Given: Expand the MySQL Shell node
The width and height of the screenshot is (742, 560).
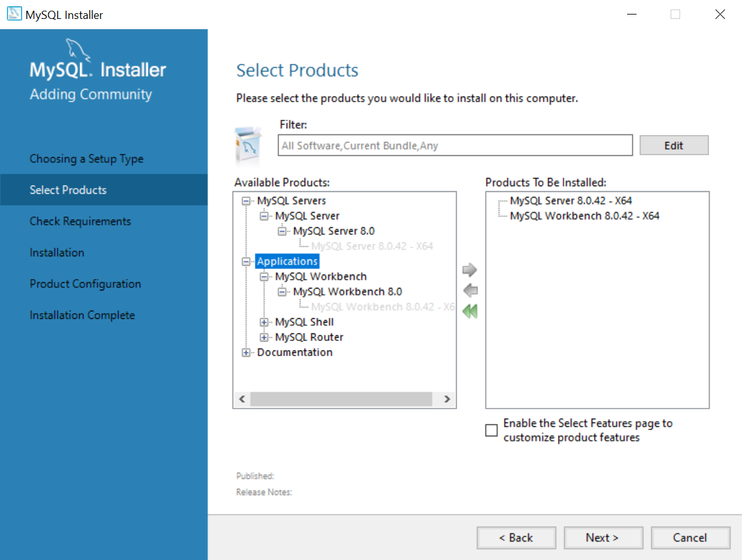Looking at the screenshot, I should click(x=263, y=322).
